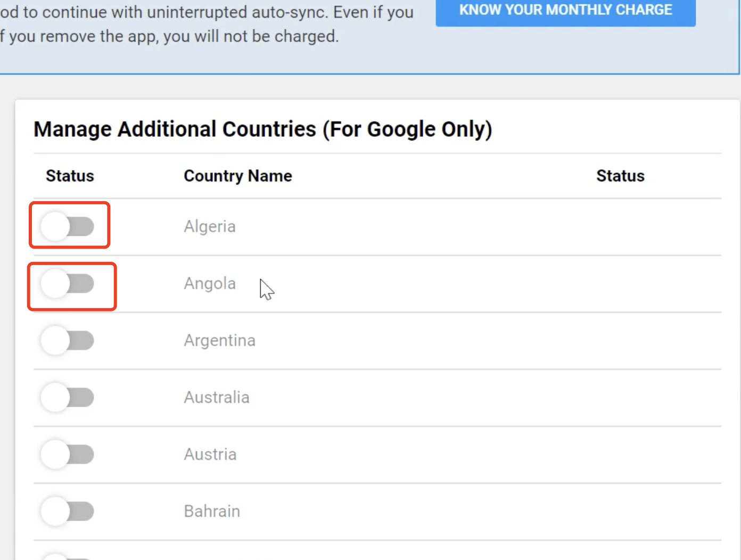Select the Argentina row label
Screen dimensions: 741x560
(219, 340)
